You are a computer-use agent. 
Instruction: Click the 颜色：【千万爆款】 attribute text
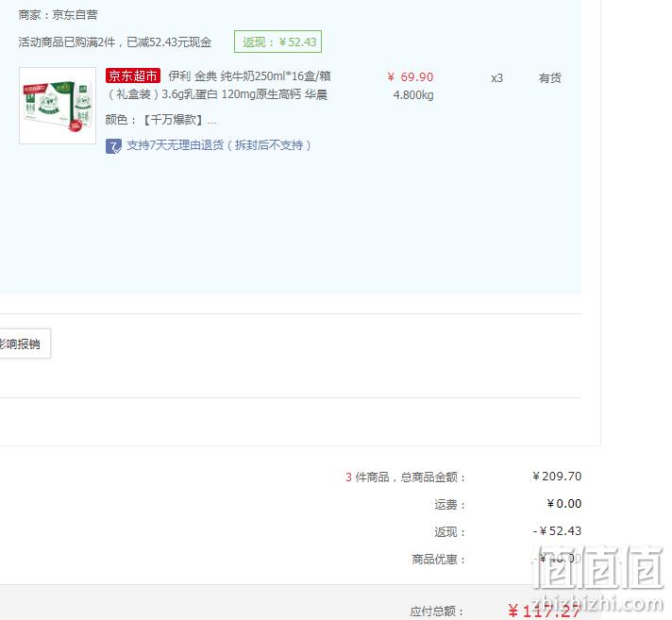click(160, 120)
